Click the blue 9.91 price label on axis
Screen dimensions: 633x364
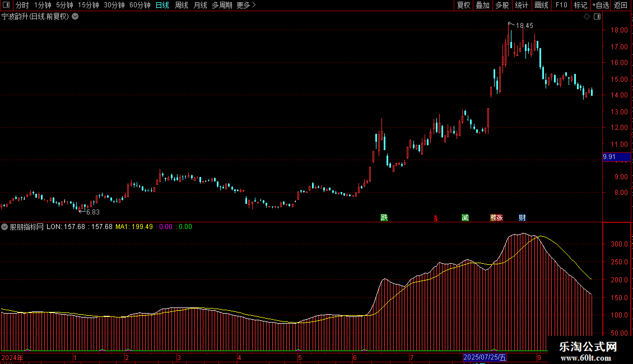point(609,157)
